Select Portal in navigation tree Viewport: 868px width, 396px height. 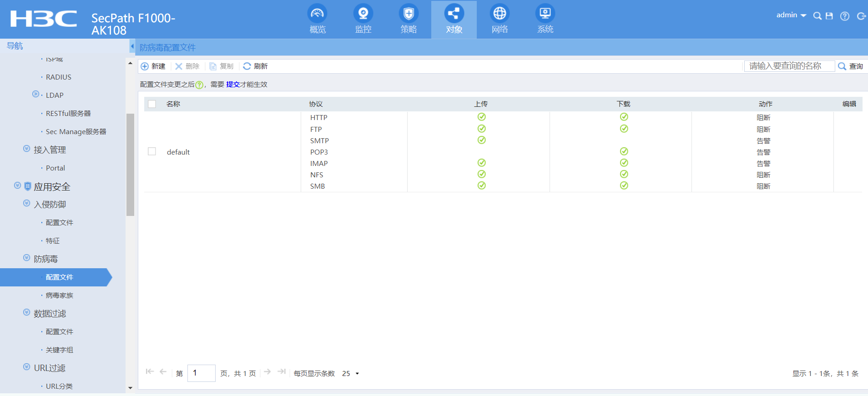click(56, 168)
